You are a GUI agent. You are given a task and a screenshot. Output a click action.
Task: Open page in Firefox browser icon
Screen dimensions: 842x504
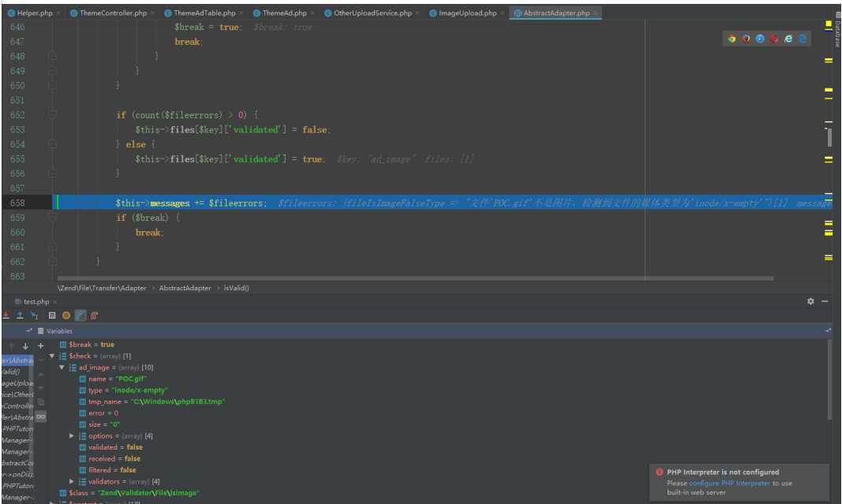[x=746, y=39]
